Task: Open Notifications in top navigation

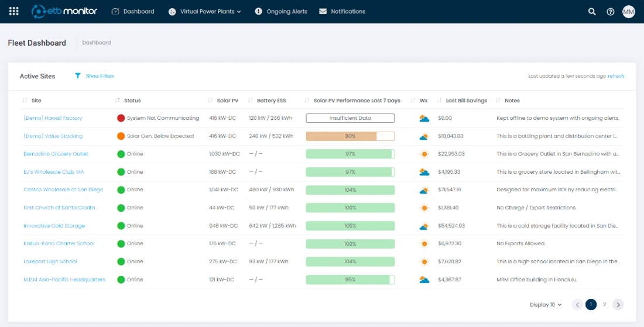Action: pyautogui.click(x=342, y=12)
